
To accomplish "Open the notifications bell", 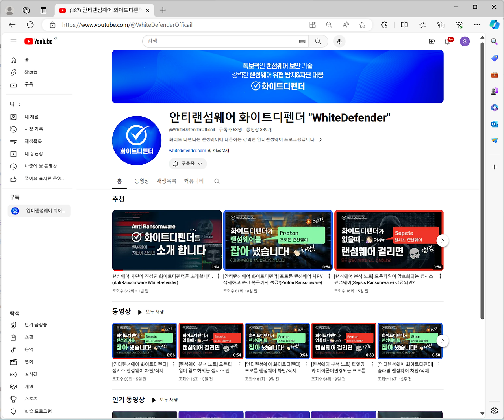I will (448, 41).
